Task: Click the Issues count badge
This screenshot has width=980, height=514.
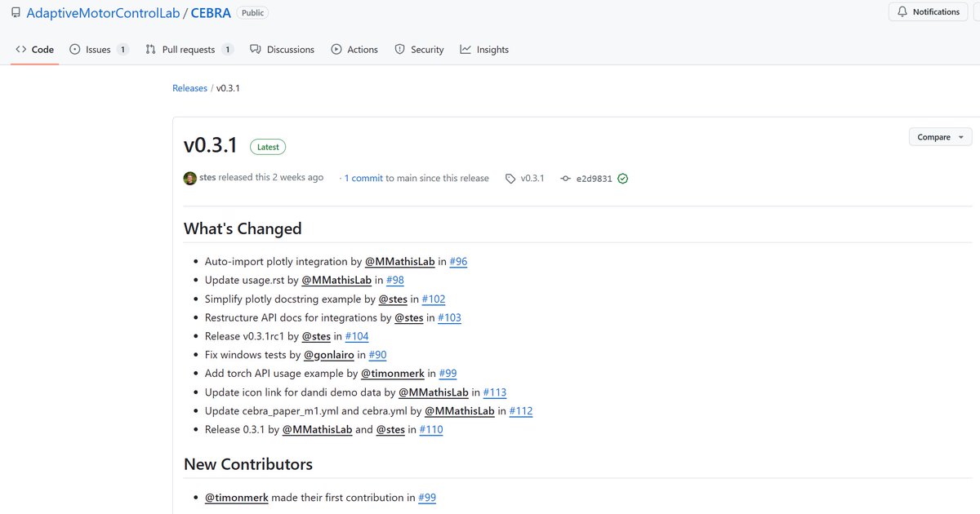Action: pyautogui.click(x=122, y=50)
